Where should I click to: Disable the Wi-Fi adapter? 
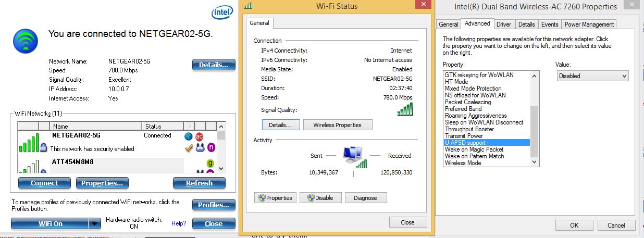(320, 198)
